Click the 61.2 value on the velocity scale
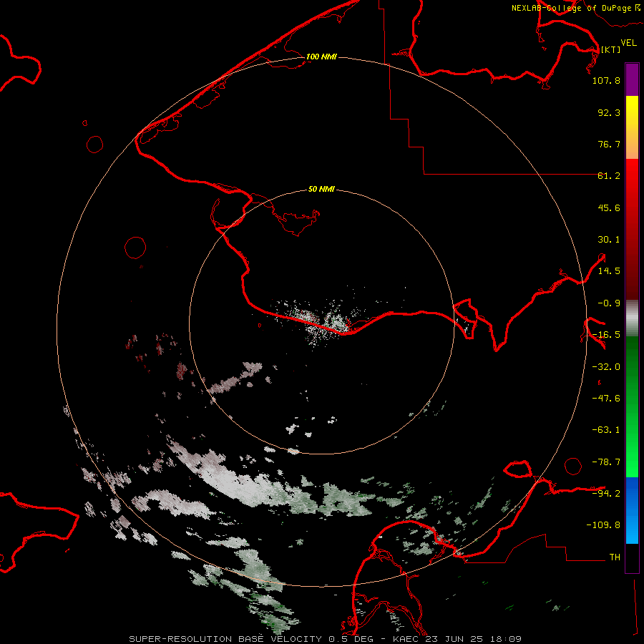The width and height of the screenshot is (644, 644). point(609,176)
